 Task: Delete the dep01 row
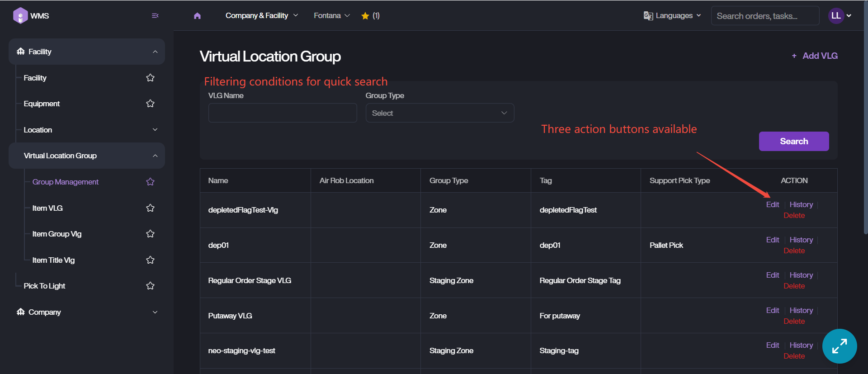(794, 251)
